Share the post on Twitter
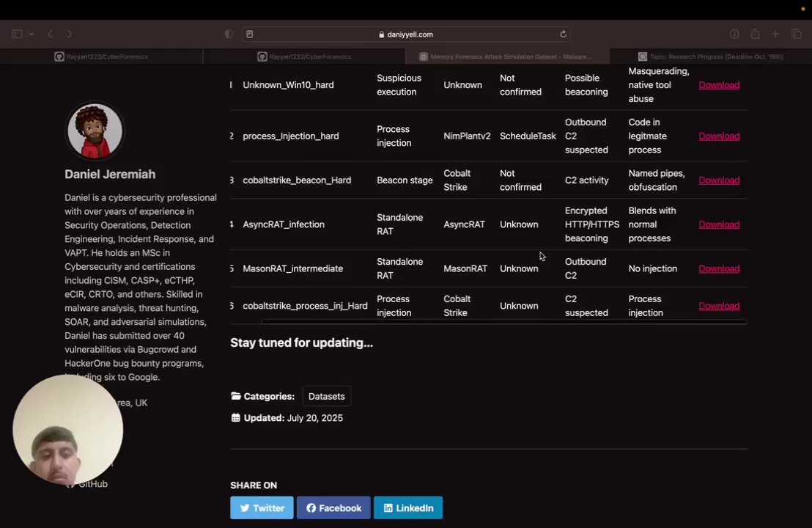 pyautogui.click(x=262, y=507)
